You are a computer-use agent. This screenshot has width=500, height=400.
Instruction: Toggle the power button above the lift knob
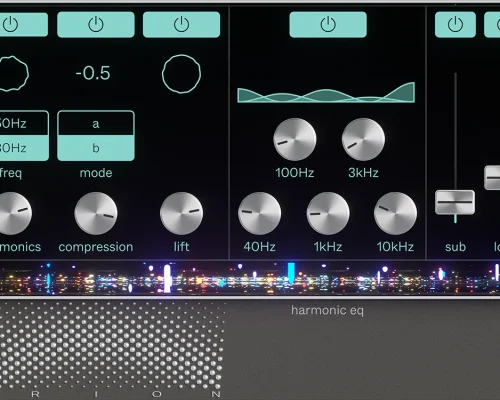pos(181,25)
